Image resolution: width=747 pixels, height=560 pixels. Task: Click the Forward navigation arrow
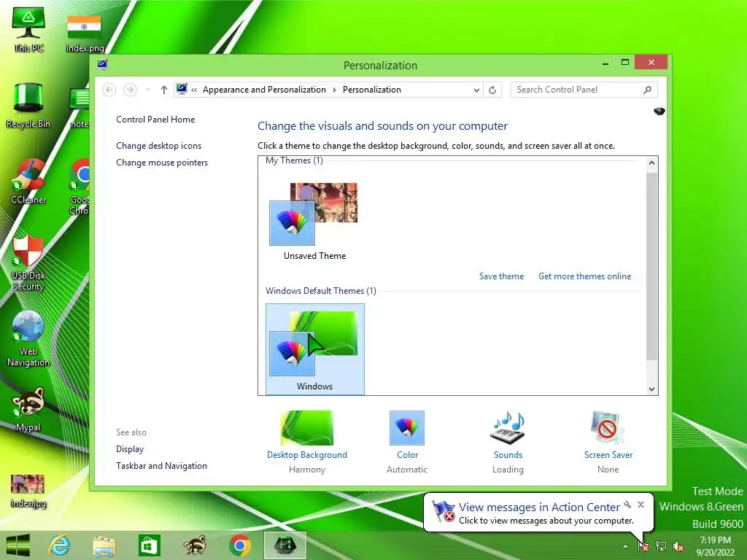click(130, 90)
